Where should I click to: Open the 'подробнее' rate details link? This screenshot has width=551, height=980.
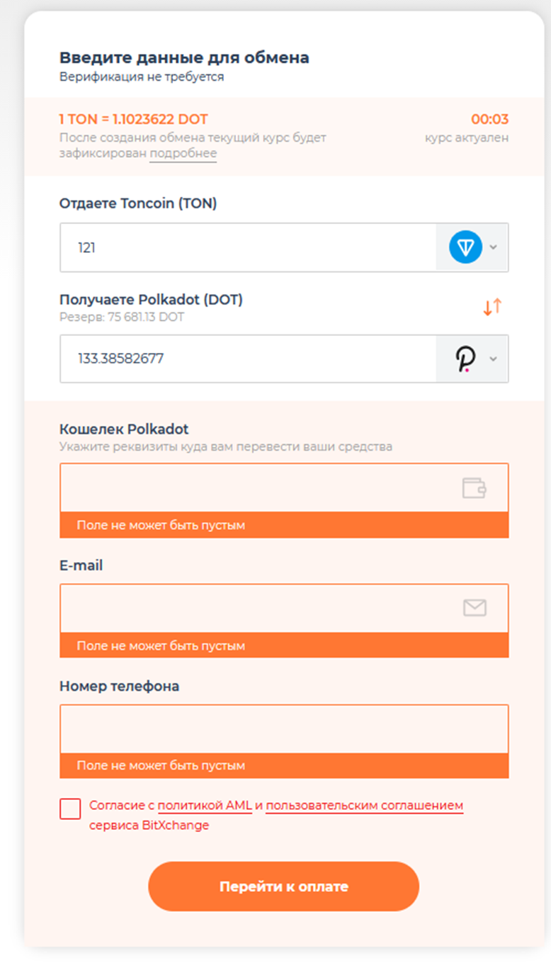click(x=183, y=154)
